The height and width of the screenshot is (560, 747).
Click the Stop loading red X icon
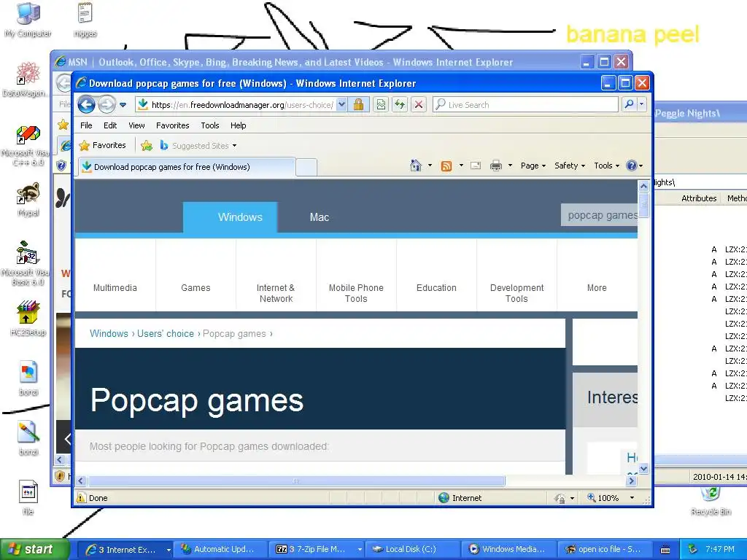point(418,104)
